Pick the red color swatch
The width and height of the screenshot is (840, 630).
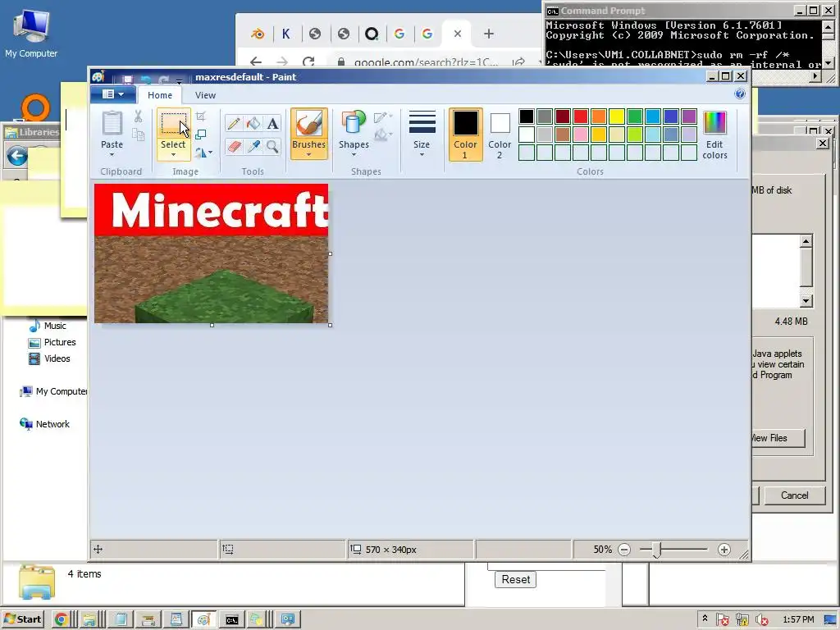(x=581, y=116)
